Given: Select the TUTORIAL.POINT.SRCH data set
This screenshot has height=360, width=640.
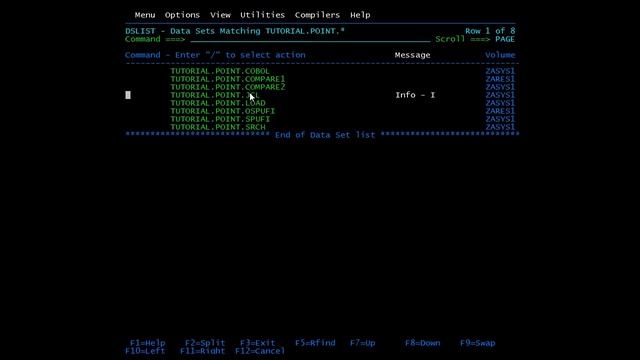Looking at the screenshot, I should 218,127.
